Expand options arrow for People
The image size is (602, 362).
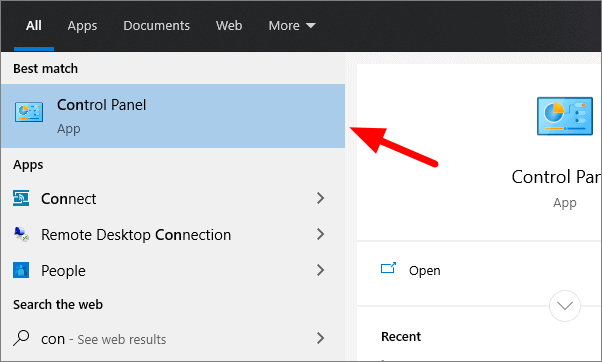(x=321, y=270)
